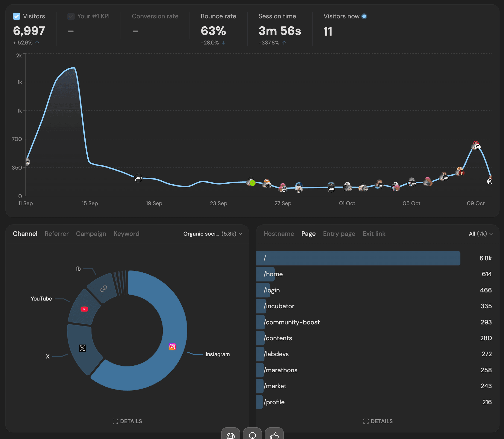Click the Instagram icon in the donut chart
This screenshot has height=439, width=504.
tap(172, 347)
